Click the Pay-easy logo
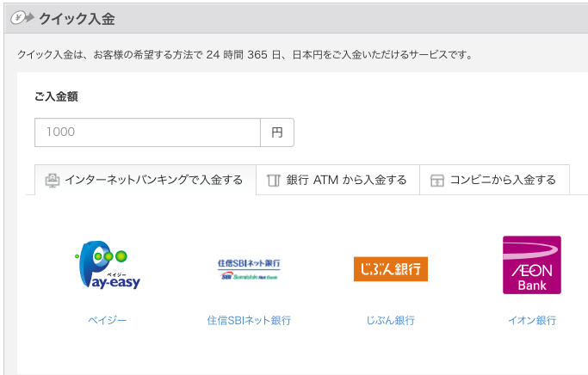The image size is (588, 375). click(108, 265)
